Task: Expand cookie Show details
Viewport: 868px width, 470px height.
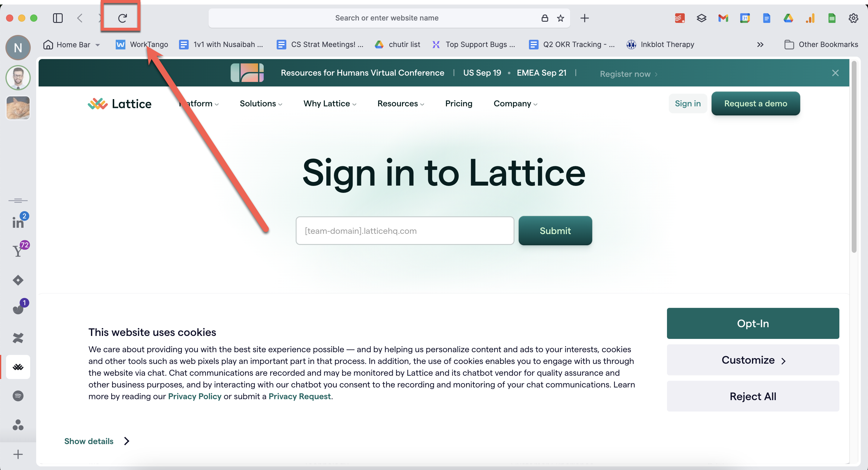Action: coord(97,441)
